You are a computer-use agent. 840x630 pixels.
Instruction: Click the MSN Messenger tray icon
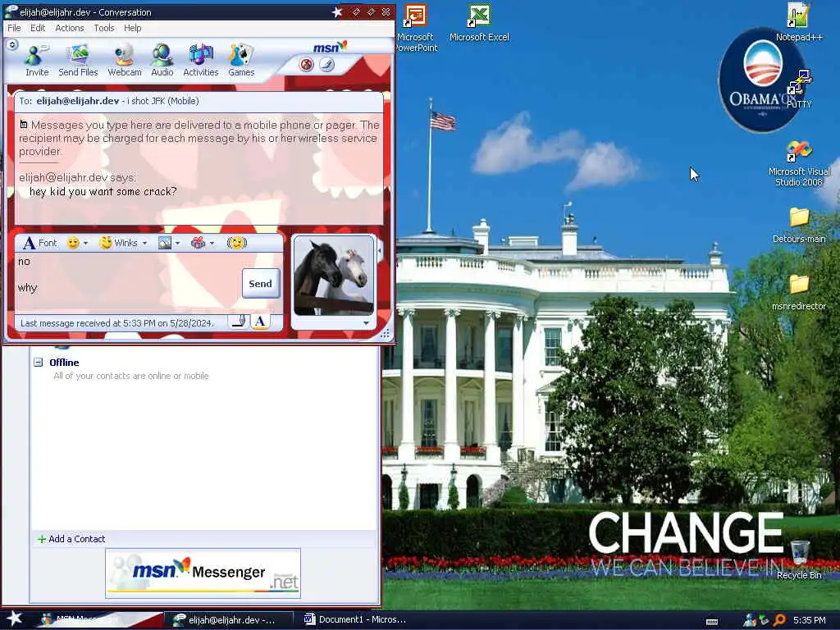coord(748,620)
